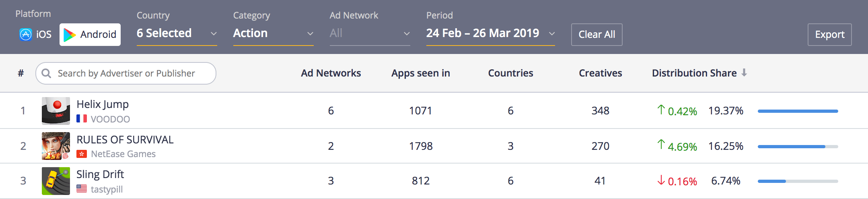Open the RULES OF SURVIVAL app icon
The height and width of the screenshot is (199, 868).
click(x=56, y=146)
